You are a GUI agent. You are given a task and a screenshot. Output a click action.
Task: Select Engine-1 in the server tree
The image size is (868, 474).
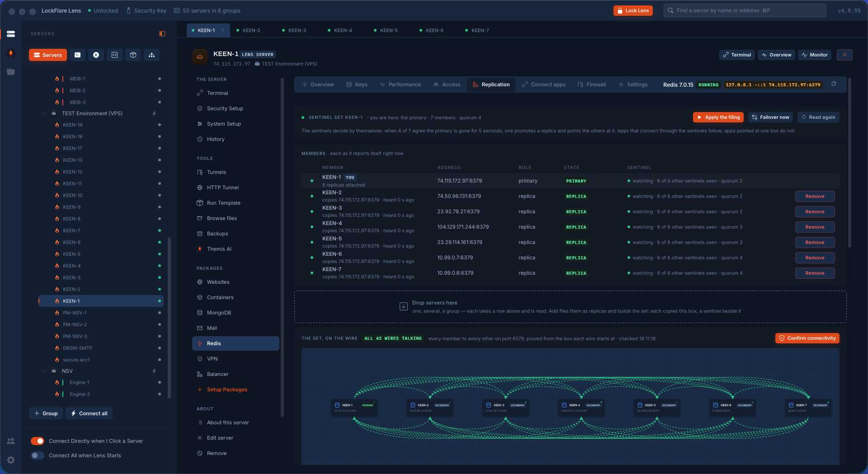pyautogui.click(x=101, y=382)
